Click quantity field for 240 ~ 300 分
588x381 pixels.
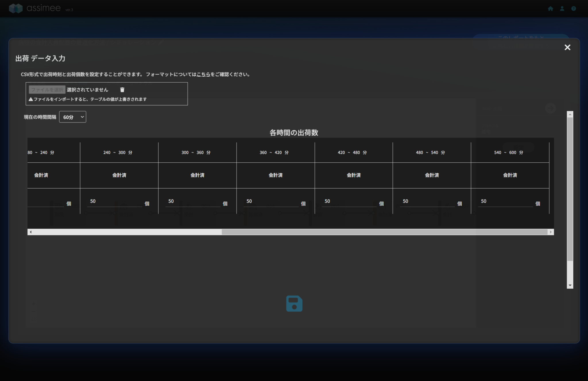pos(114,201)
